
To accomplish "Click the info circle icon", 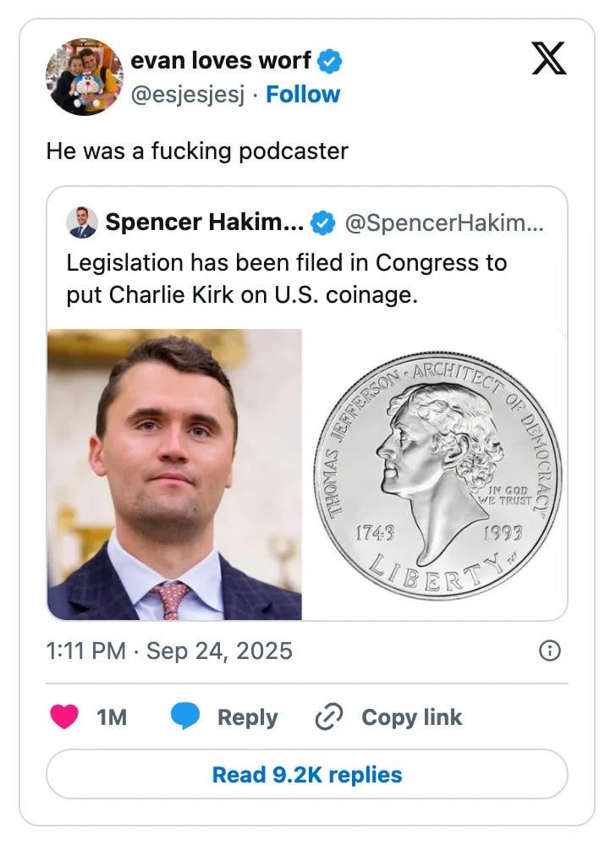I will tap(549, 651).
